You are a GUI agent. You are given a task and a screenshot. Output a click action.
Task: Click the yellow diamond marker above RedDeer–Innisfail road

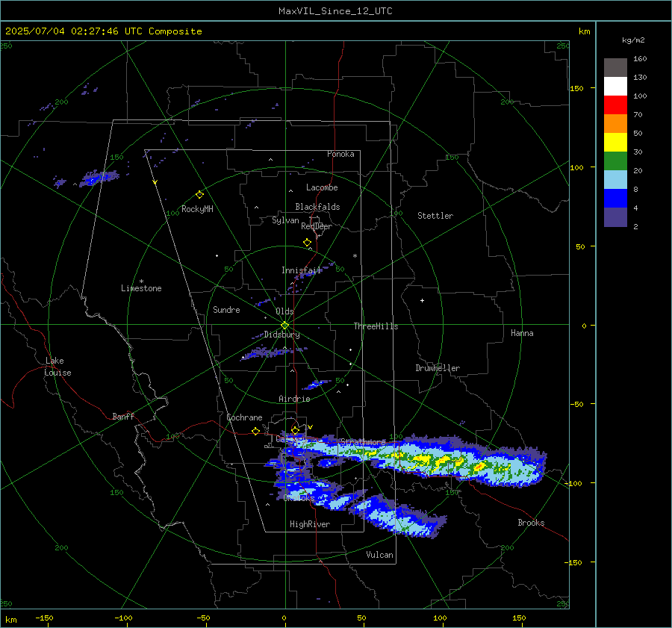307,243
